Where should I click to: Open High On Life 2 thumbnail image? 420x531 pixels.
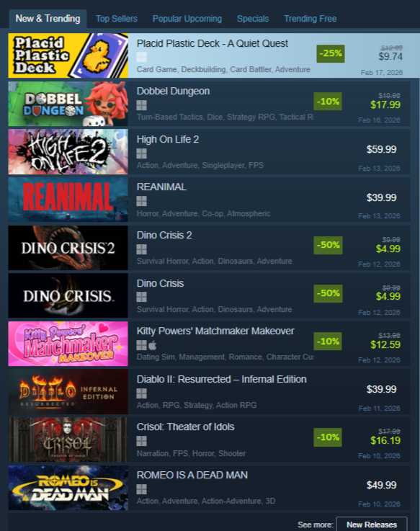[68, 152]
